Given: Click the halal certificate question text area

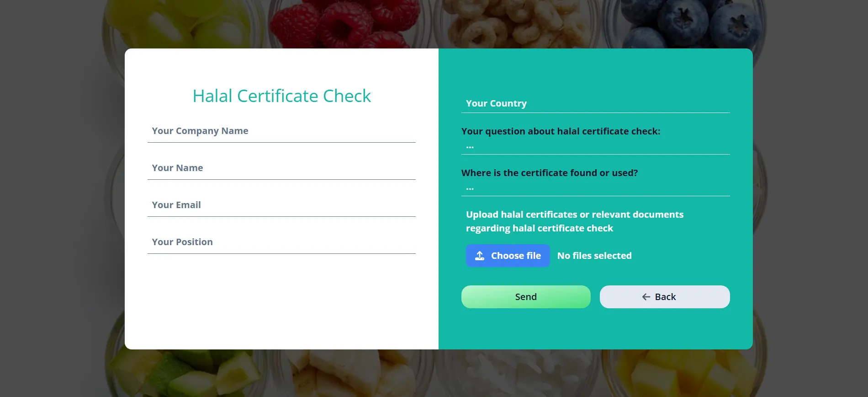Looking at the screenshot, I should 595,147.
